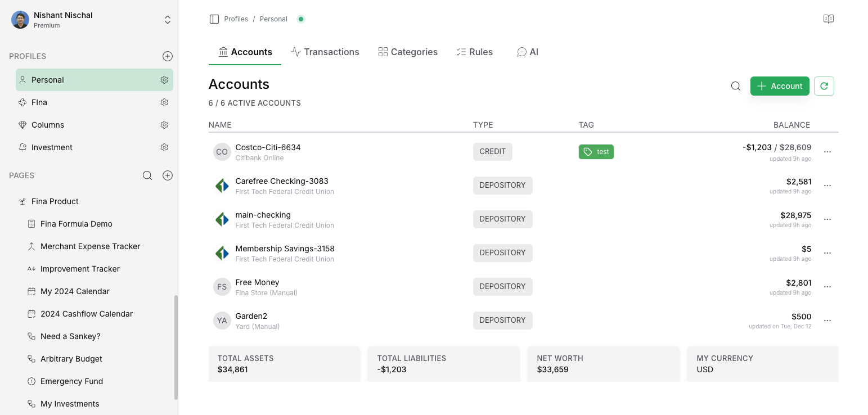Open more options for main-checking
The width and height of the screenshot is (868, 415).
[827, 219]
